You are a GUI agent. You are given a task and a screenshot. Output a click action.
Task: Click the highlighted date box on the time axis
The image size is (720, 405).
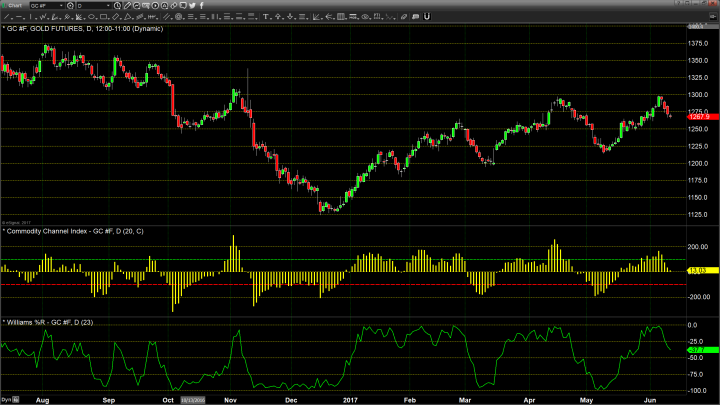[193, 400]
